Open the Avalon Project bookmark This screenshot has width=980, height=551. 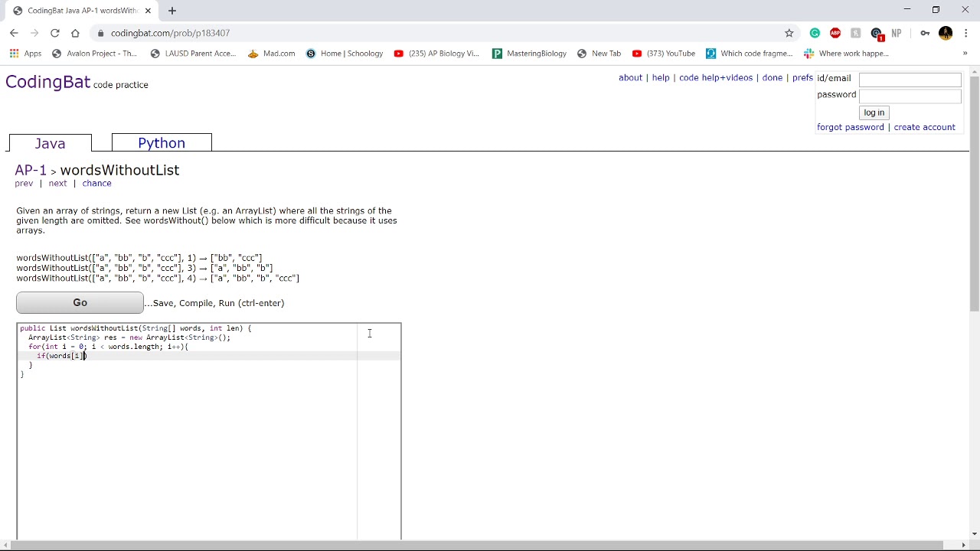tap(94, 54)
